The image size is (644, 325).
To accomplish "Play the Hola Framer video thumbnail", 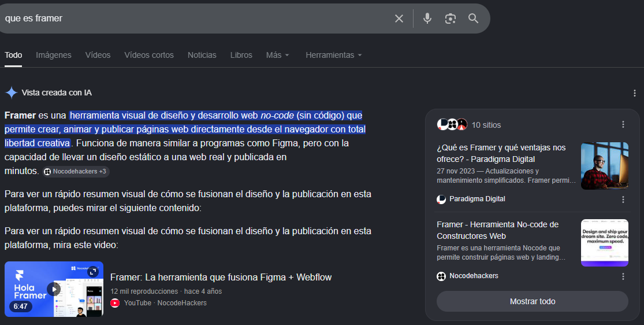I will pyautogui.click(x=54, y=289).
